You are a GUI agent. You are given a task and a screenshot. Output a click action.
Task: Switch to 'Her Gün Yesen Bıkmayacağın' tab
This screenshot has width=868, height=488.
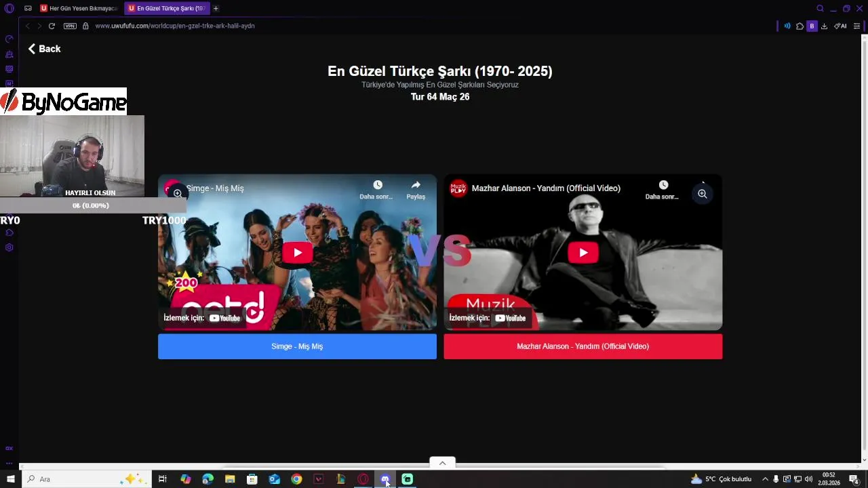(x=79, y=9)
